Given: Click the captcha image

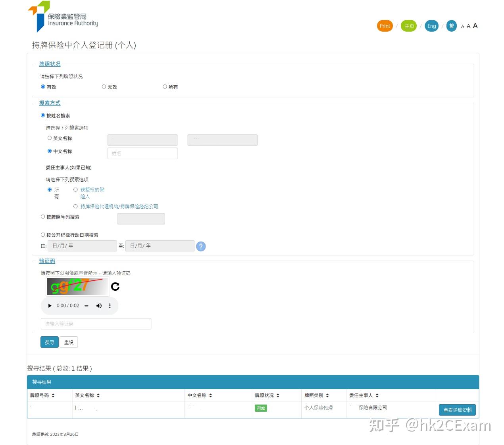Looking at the screenshot, I should [78, 286].
